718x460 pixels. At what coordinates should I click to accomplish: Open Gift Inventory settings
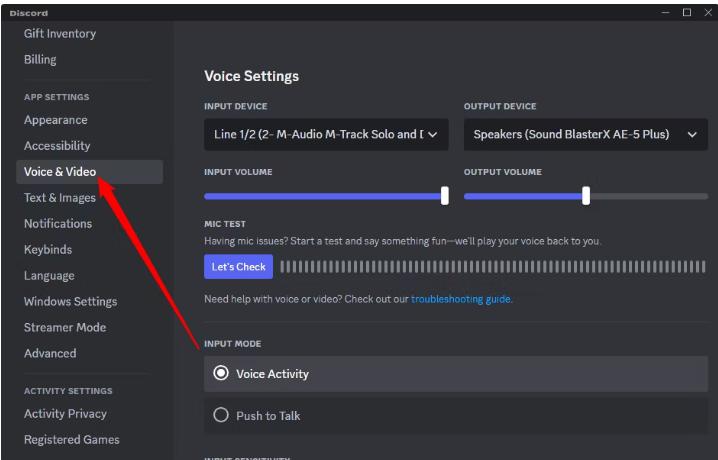(60, 33)
